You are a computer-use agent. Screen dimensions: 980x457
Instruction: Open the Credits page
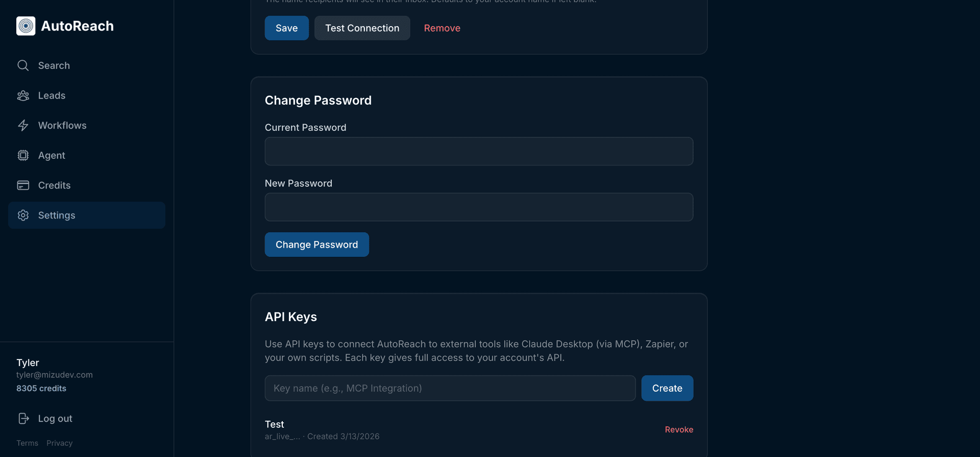click(54, 185)
